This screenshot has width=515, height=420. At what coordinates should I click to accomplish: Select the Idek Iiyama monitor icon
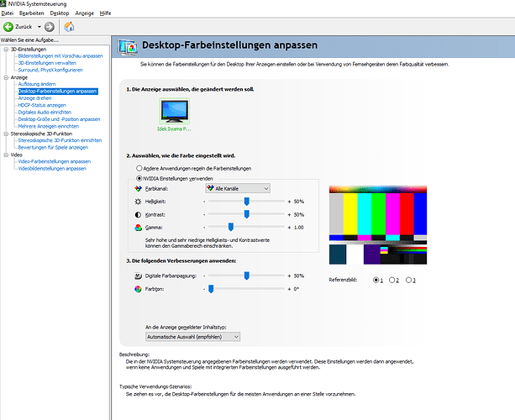pos(174,112)
